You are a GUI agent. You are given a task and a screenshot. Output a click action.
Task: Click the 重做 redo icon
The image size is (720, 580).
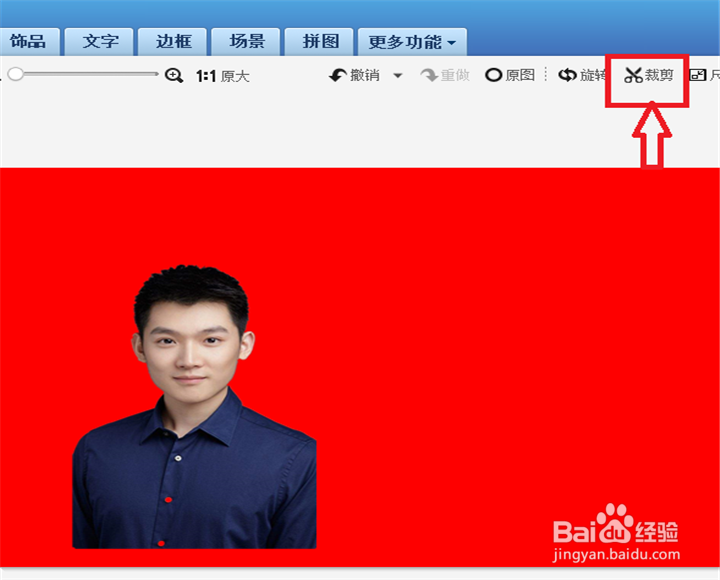[430, 75]
